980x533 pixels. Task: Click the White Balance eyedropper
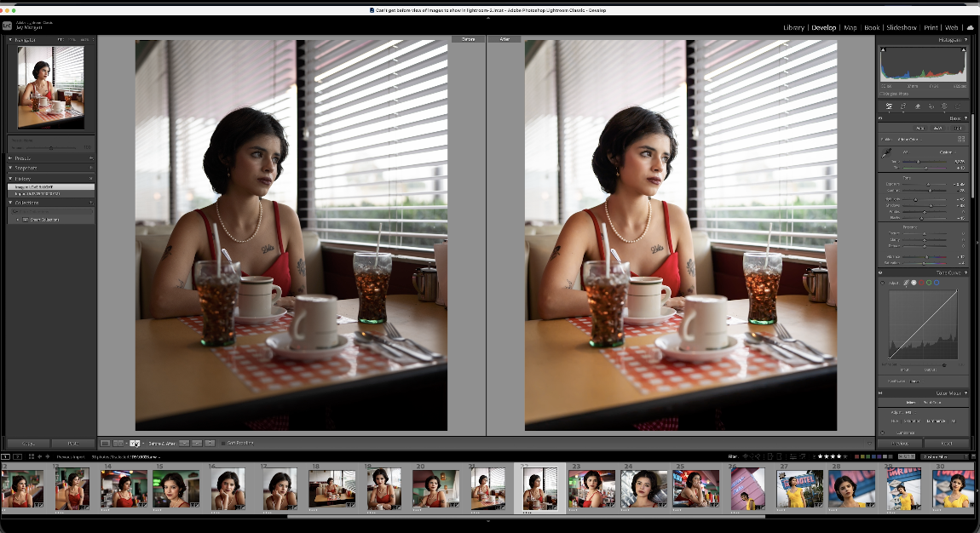[x=886, y=152]
